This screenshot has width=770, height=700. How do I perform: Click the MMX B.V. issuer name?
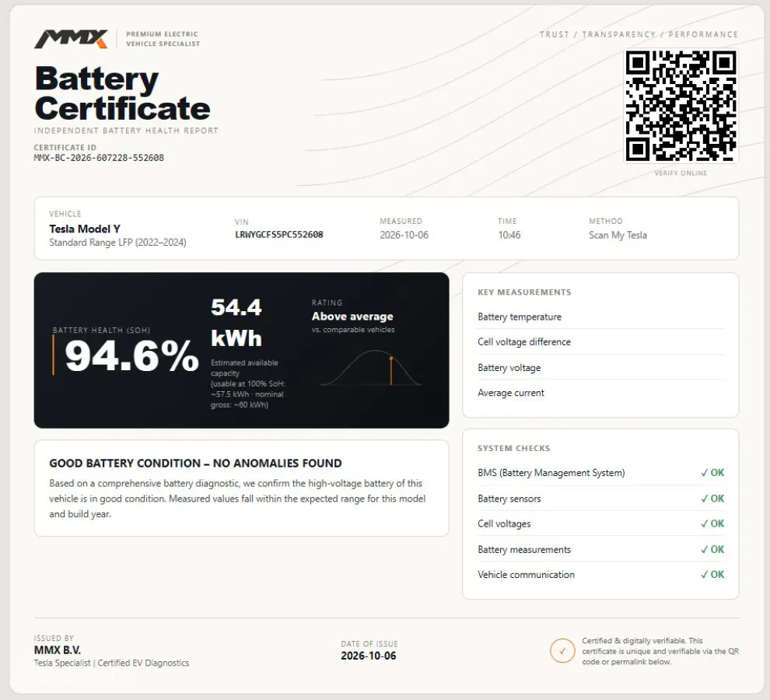click(57, 650)
